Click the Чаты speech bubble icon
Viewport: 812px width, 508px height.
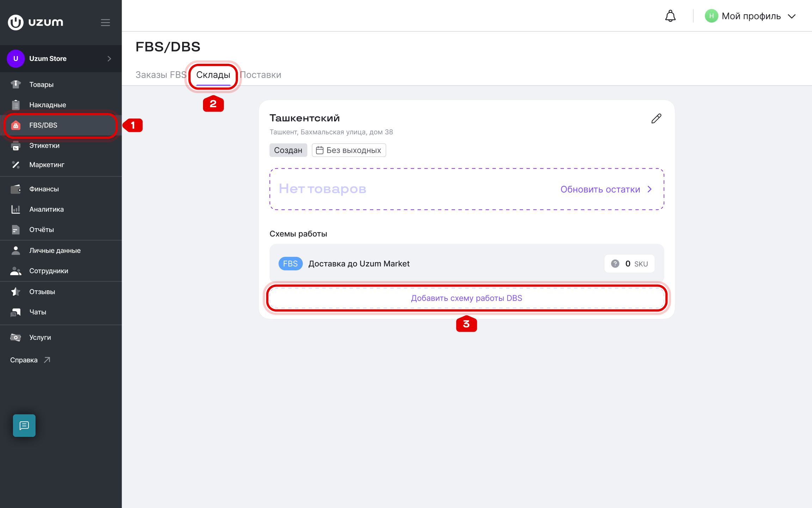tap(16, 312)
